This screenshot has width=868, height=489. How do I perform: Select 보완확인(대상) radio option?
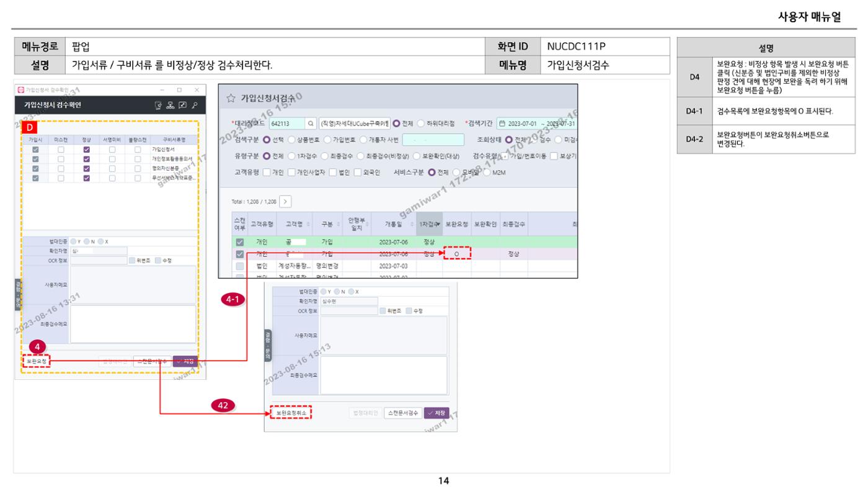click(x=417, y=155)
